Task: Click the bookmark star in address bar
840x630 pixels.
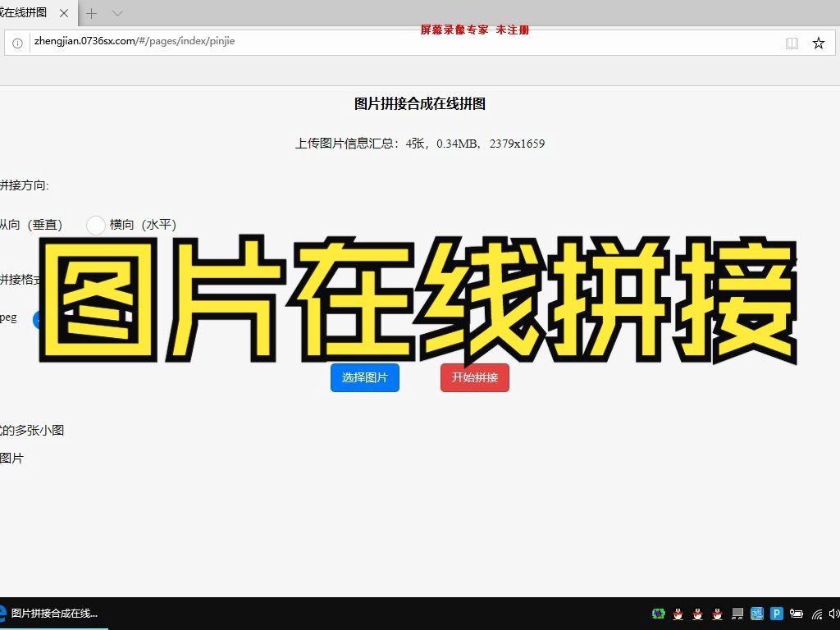Action: pos(818,43)
